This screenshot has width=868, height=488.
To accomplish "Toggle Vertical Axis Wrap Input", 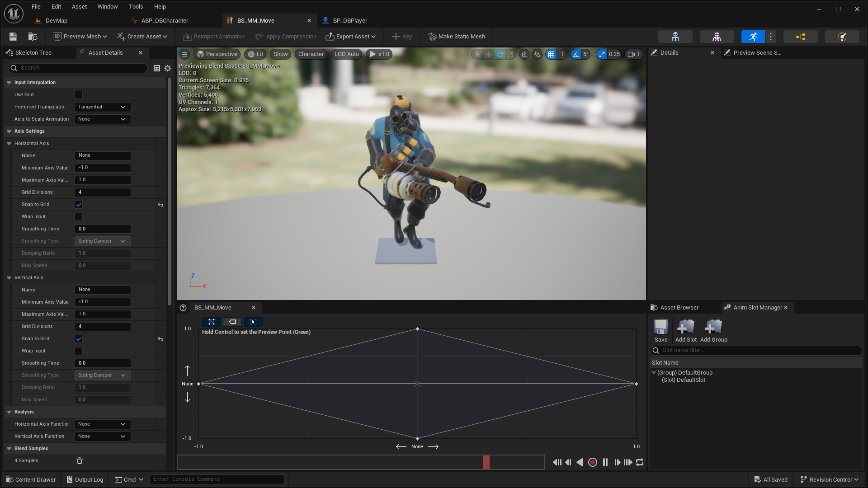I will [79, 351].
